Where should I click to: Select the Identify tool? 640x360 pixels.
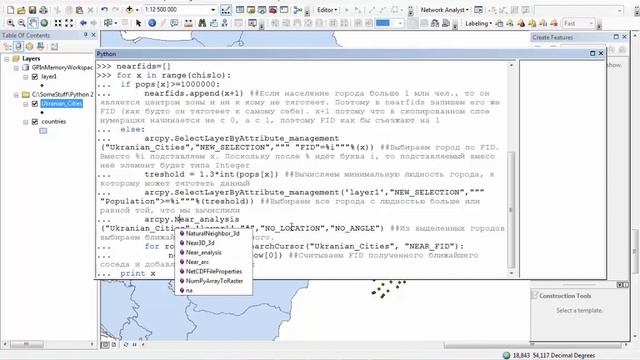coord(152,23)
